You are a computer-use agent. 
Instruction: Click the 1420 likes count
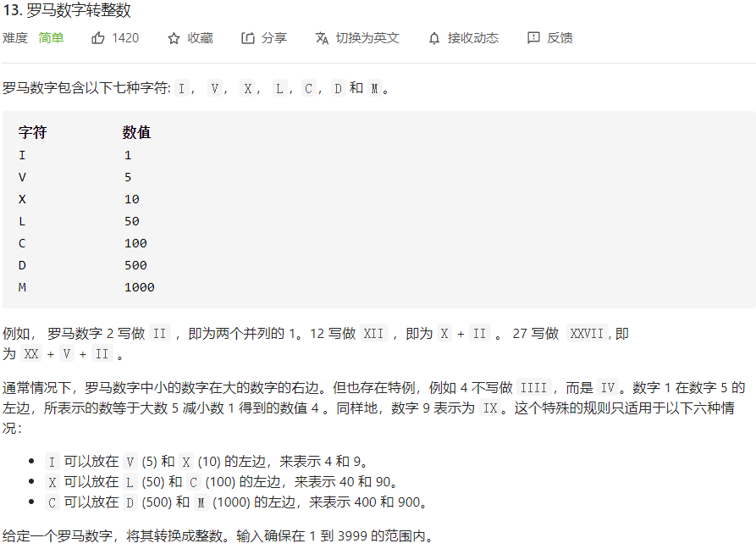[125, 38]
